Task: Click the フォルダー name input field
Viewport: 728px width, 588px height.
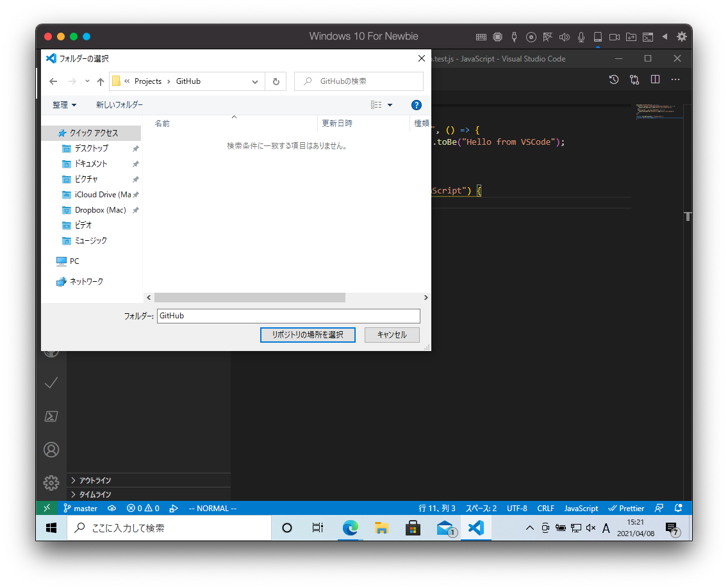Action: pyautogui.click(x=288, y=316)
